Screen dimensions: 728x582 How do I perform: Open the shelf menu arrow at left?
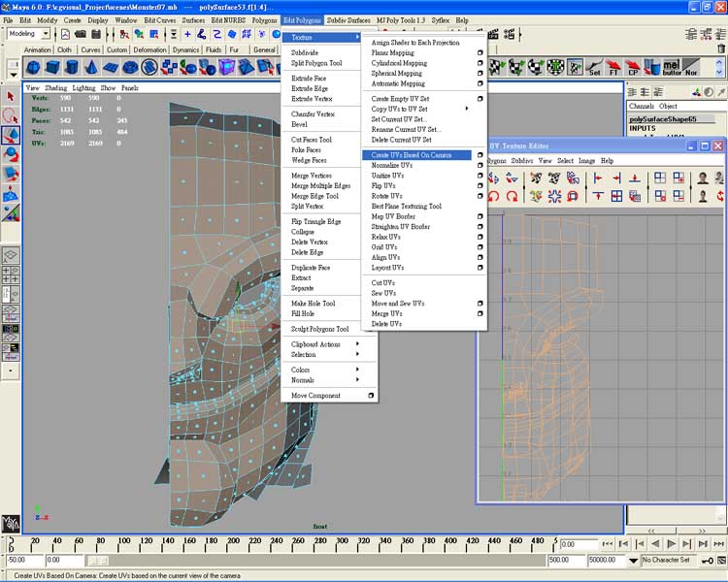[x=13, y=75]
